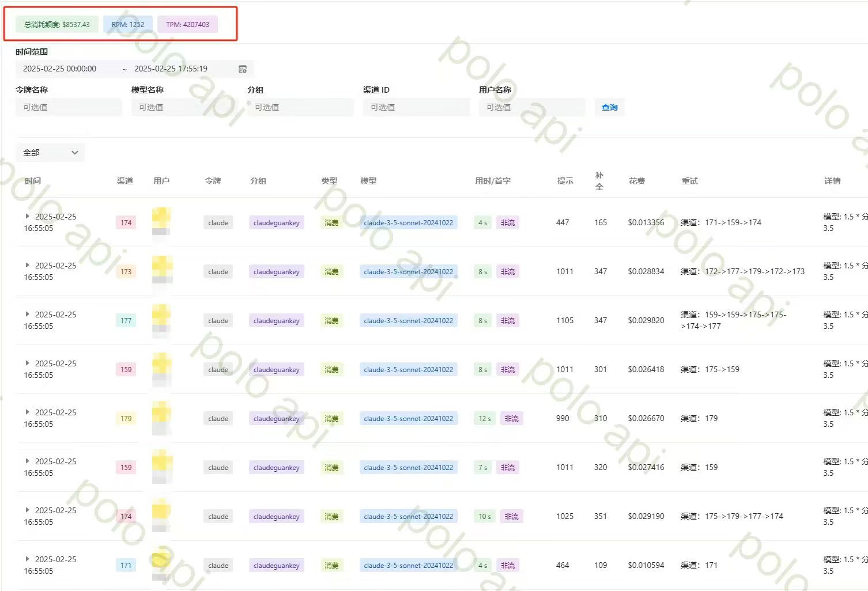Focus the 分组 filter input
The image size is (868, 591).
[300, 107]
